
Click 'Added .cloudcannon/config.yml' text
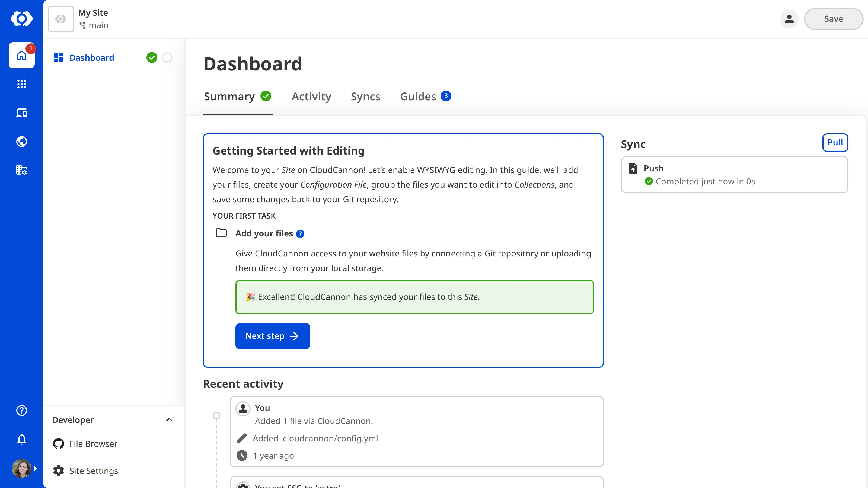tap(315, 438)
